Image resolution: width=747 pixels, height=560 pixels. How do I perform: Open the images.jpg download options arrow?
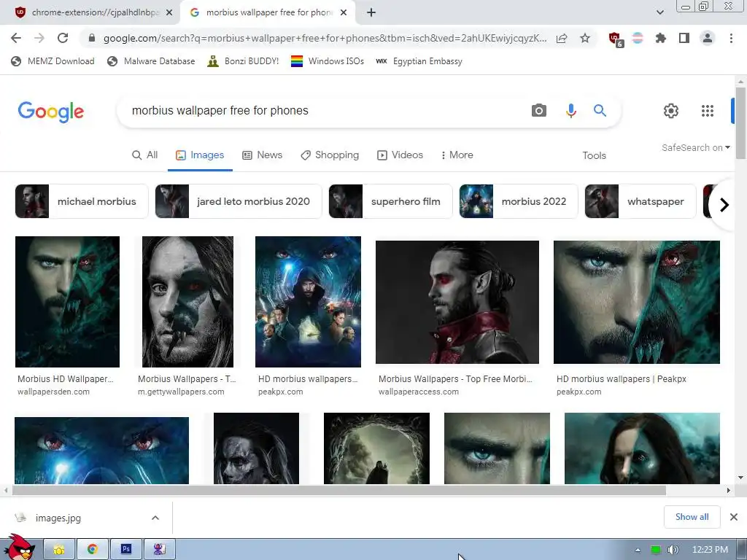point(155,518)
